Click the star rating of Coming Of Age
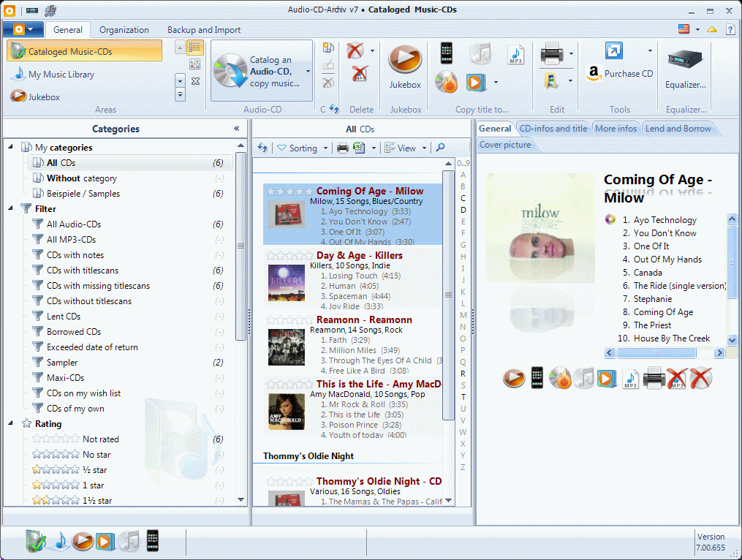This screenshot has width=742, height=560. click(x=289, y=192)
